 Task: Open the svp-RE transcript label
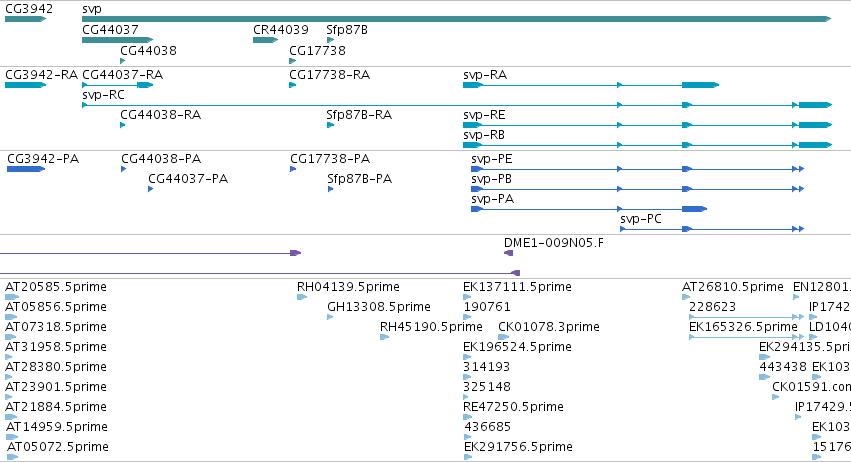[484, 115]
